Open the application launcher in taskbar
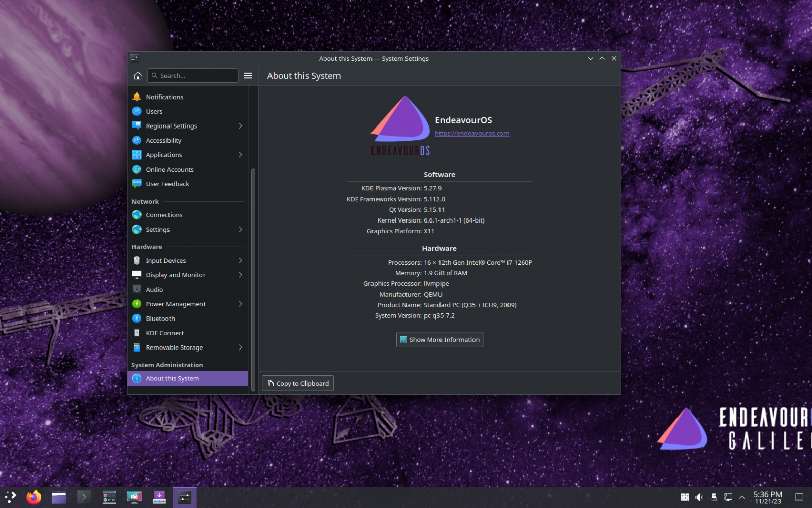The image size is (812, 508). [10, 497]
